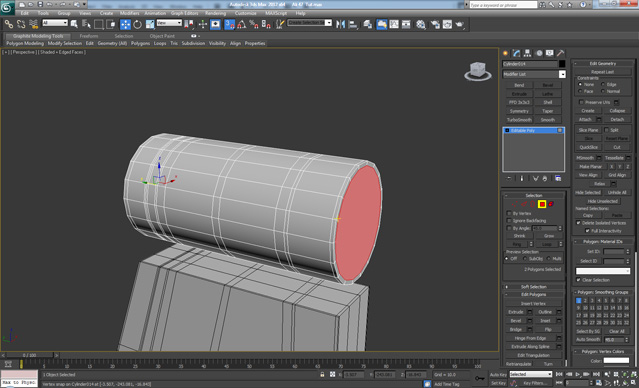Image resolution: width=639 pixels, height=388 pixels.
Task: Click the Symmetry modifier button
Action: tap(519, 111)
